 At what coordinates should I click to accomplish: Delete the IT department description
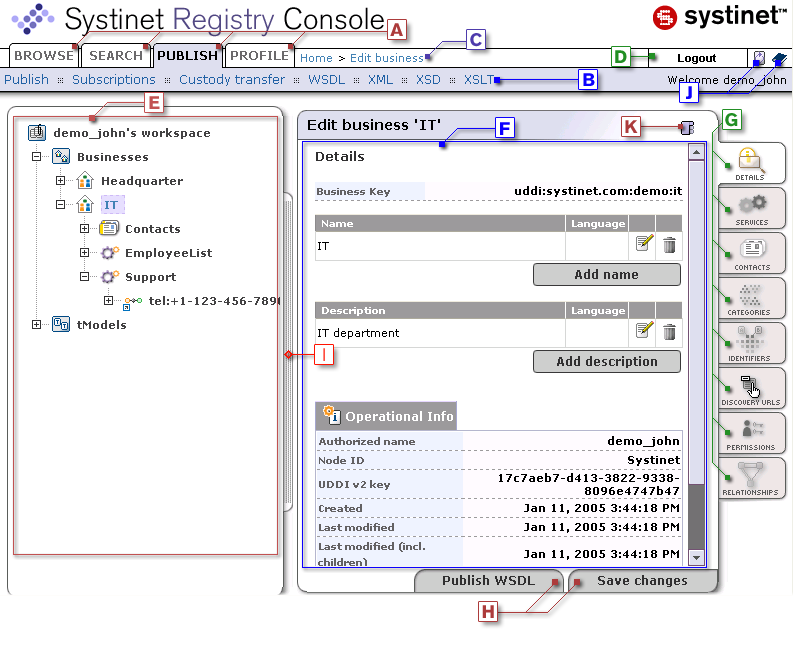click(x=669, y=332)
